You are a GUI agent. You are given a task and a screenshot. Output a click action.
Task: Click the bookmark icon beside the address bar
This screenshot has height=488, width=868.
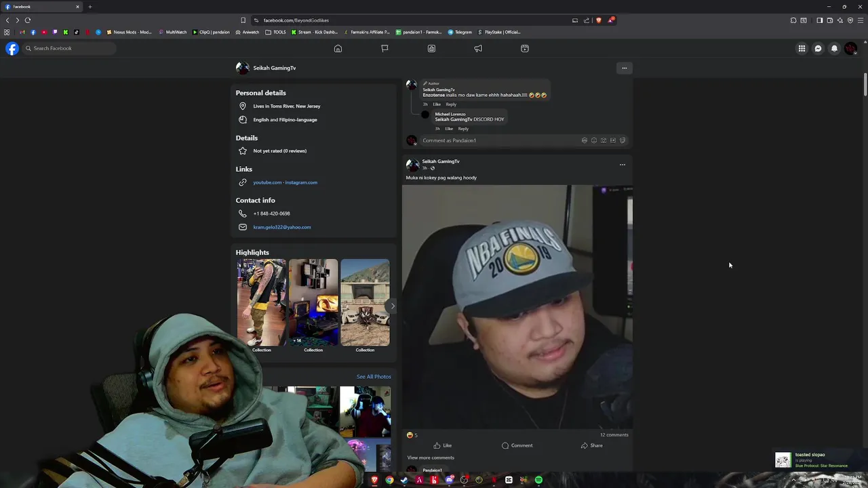point(243,20)
